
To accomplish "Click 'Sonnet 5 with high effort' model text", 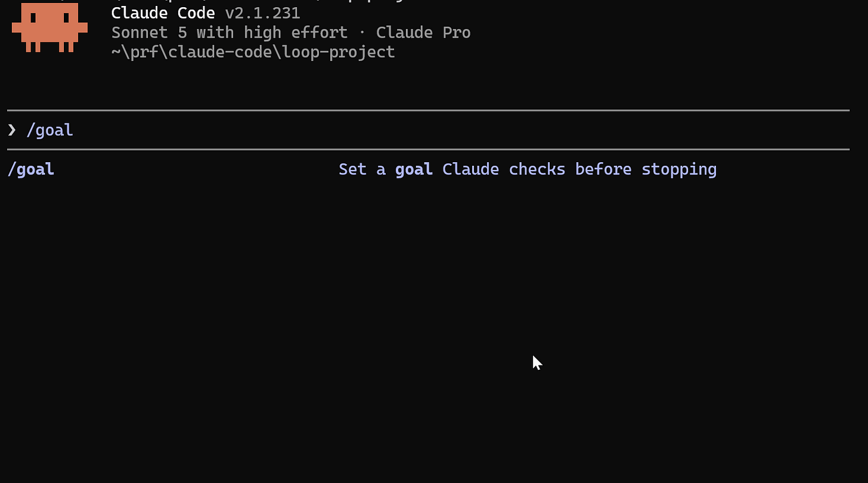I will 230,32.
